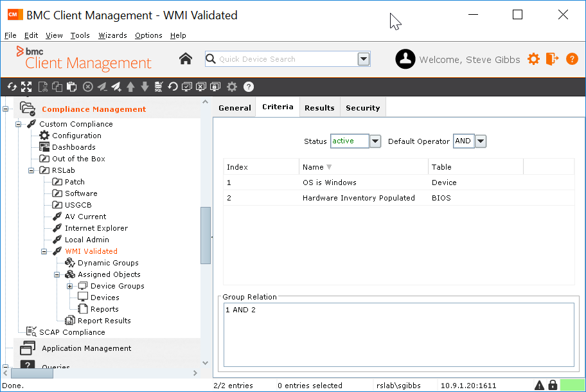Viewport: 586px width, 392px height.
Task: Sort by the Index column header
Action: click(262, 167)
